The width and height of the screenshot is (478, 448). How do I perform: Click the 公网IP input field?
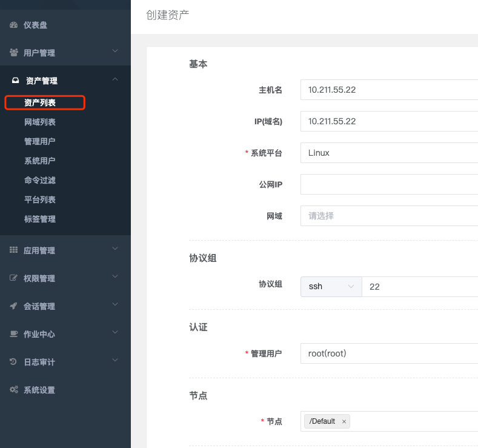point(389,184)
